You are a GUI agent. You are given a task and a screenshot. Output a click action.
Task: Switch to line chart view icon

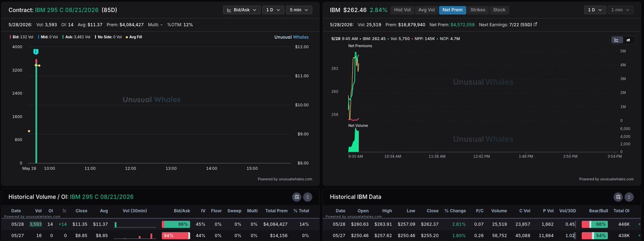(x=616, y=39)
